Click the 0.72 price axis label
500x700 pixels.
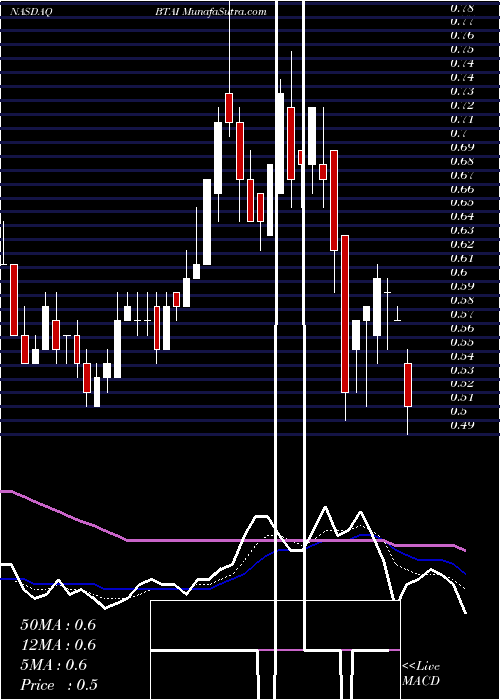point(462,105)
